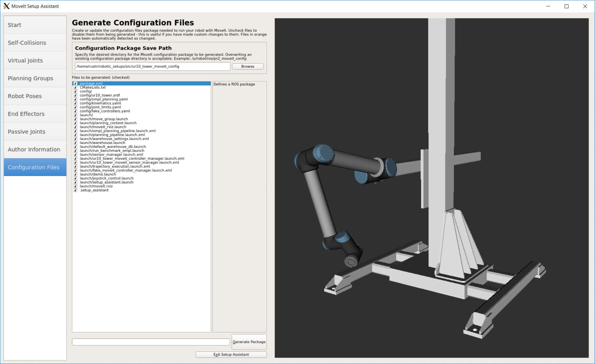595x364 pixels.
Task: Go to Planning Groups section
Action: pos(35,78)
